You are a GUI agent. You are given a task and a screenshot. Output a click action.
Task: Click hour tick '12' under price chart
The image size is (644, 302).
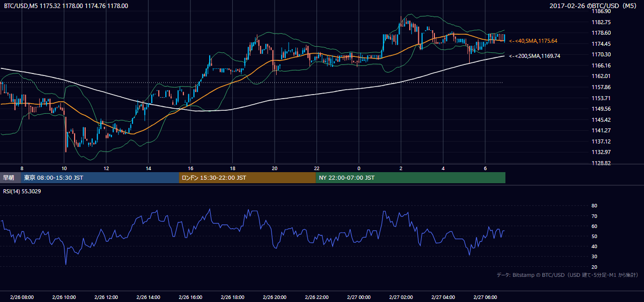[106, 168]
